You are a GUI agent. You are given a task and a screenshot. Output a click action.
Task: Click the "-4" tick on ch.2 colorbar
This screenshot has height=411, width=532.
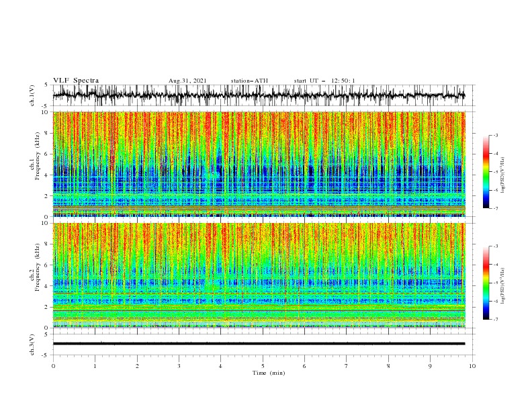click(495, 265)
